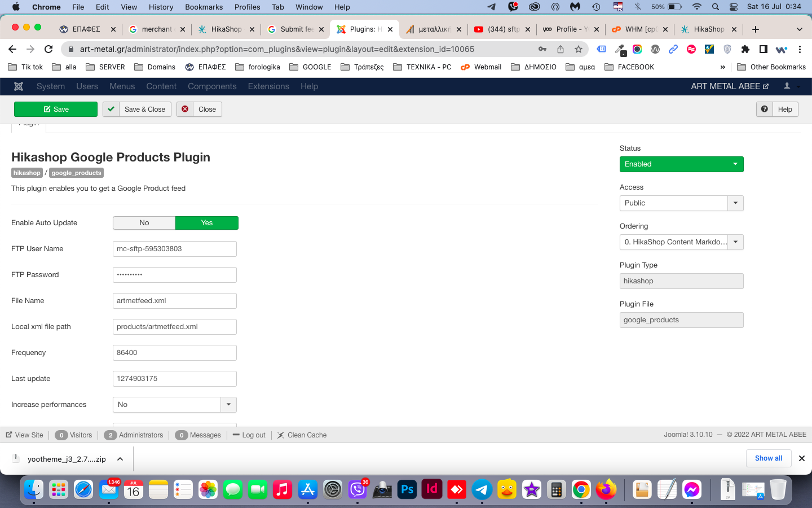Launch Safari from the Dock

(83, 489)
